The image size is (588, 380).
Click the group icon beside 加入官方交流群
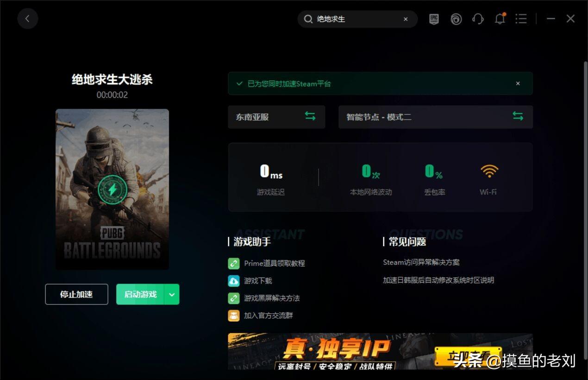pos(234,316)
